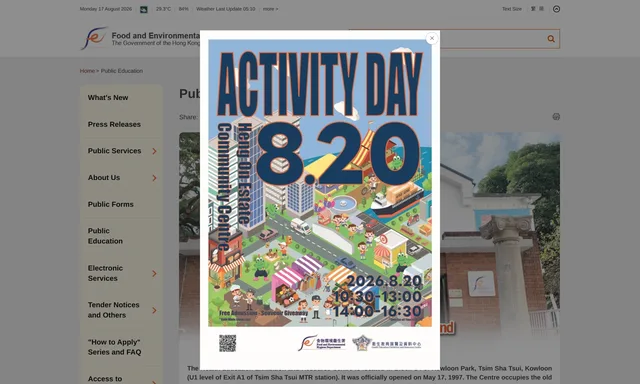This screenshot has width=640, height=384.
Task: Click the humidity reading 84%
Action: pyautogui.click(x=184, y=9)
